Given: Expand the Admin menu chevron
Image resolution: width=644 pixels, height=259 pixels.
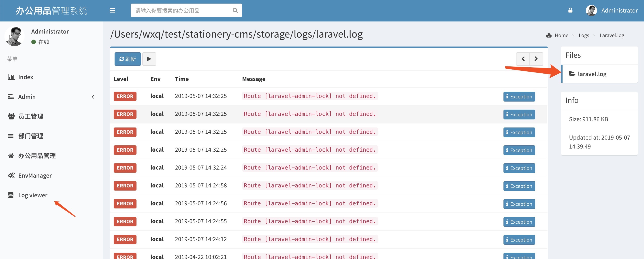Looking at the screenshot, I should [x=93, y=97].
